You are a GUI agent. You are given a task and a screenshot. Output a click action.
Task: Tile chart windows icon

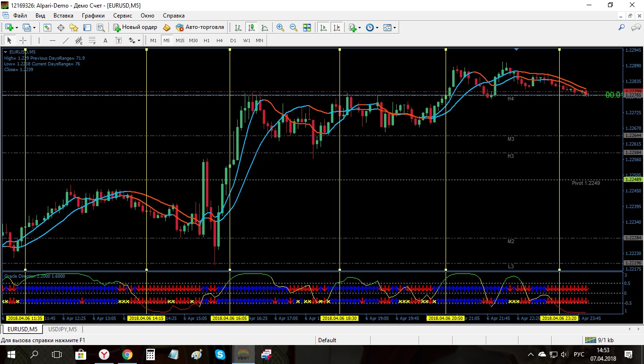pyautogui.click(x=307, y=27)
